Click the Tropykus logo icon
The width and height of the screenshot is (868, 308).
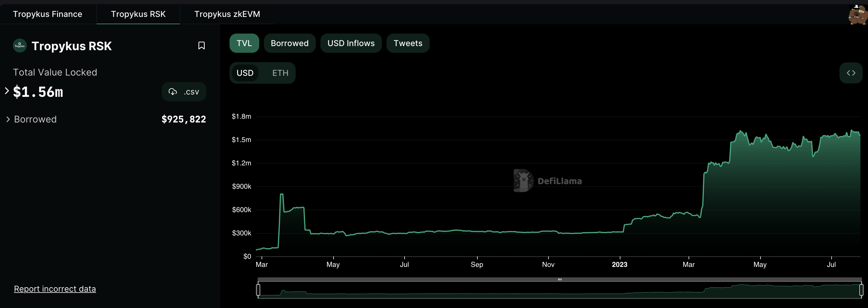pyautogui.click(x=20, y=45)
